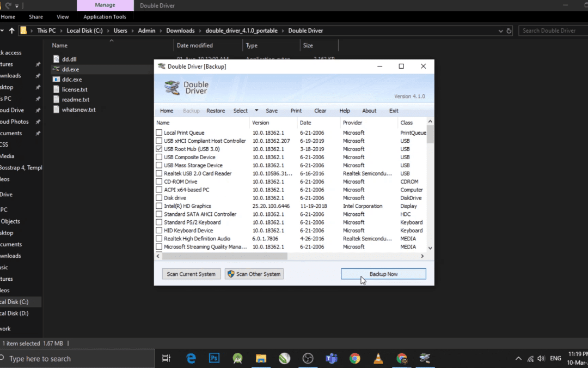
Task: Open the About menu item
Action: [x=369, y=111]
